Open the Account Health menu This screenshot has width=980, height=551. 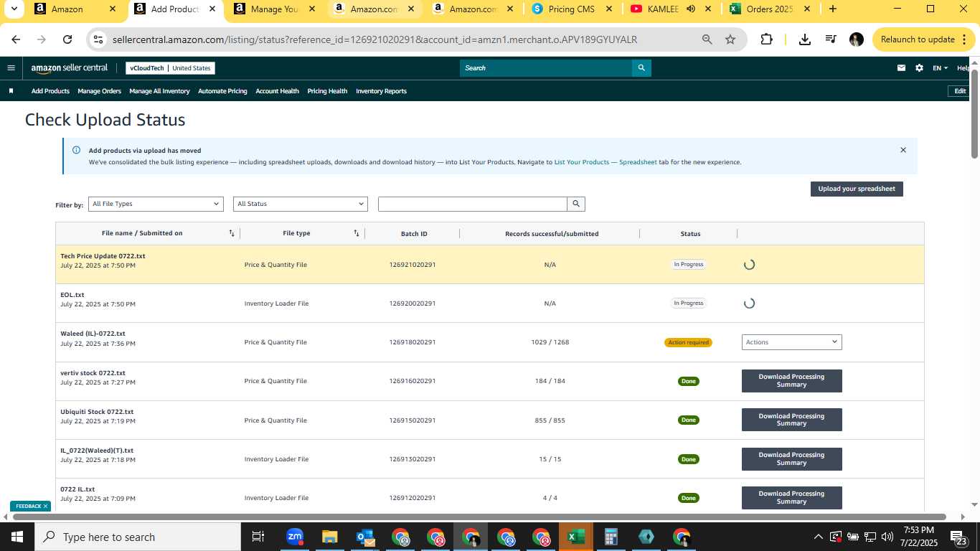[277, 91]
